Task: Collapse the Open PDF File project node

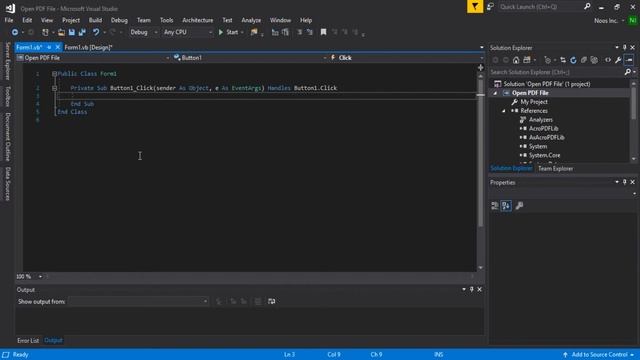Action: pyautogui.click(x=495, y=93)
